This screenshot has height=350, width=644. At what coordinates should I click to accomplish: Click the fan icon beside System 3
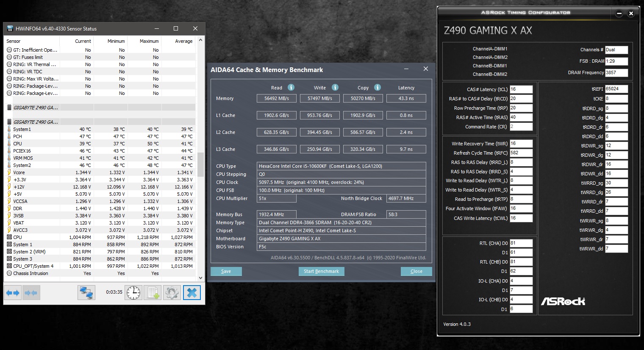tap(9, 259)
